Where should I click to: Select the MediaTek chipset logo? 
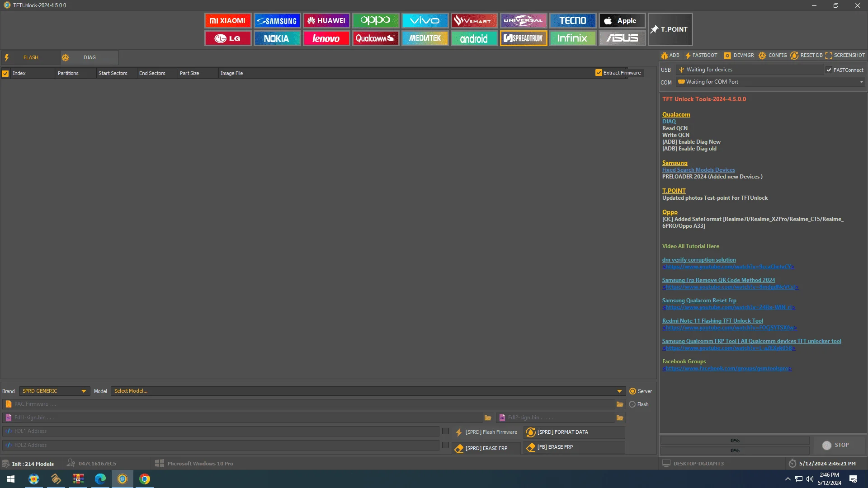(x=425, y=38)
